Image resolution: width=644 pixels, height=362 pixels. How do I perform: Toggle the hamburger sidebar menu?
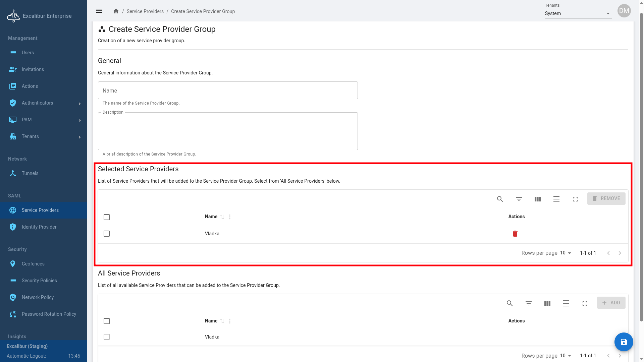click(x=99, y=11)
